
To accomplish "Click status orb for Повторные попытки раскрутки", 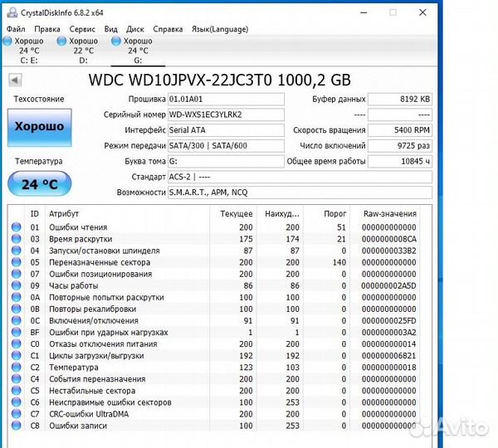I will tap(17, 297).
